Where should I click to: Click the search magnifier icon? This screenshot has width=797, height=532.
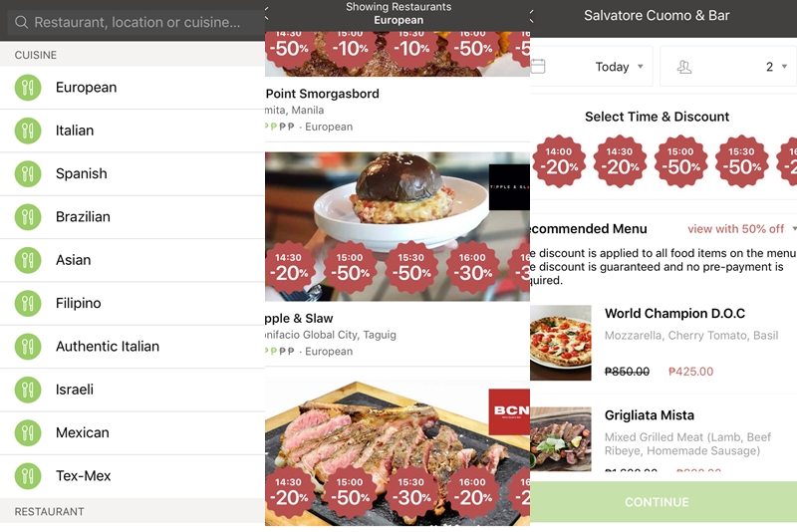(x=21, y=22)
